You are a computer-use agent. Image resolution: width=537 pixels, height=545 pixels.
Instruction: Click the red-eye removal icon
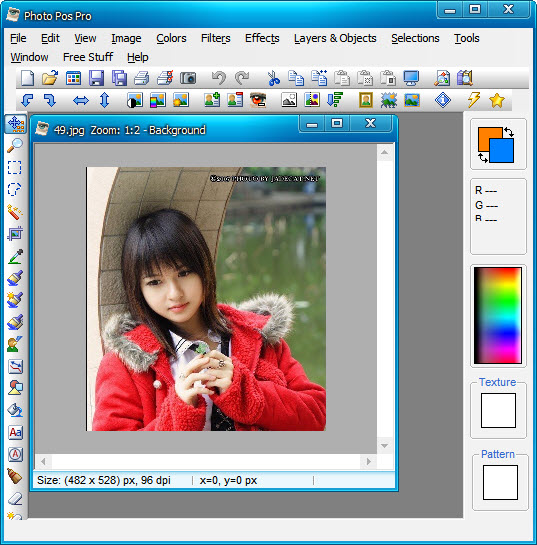point(258,100)
